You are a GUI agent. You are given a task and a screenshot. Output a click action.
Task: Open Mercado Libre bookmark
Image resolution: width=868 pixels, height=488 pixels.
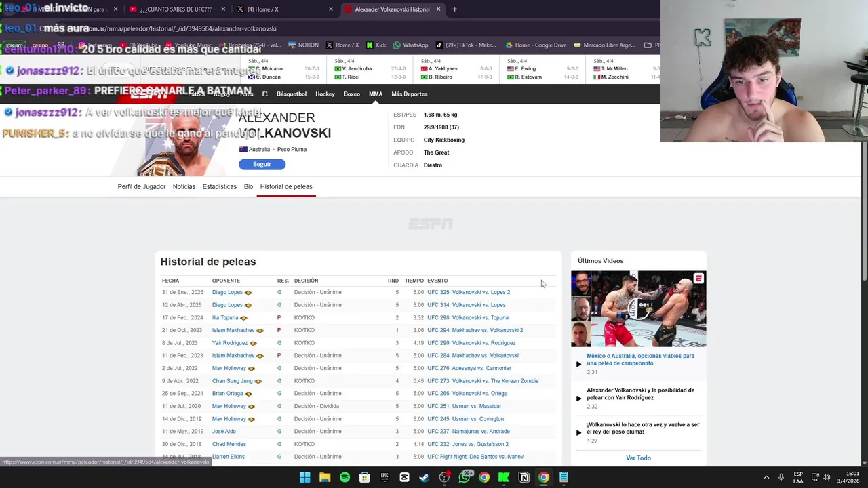(x=604, y=45)
